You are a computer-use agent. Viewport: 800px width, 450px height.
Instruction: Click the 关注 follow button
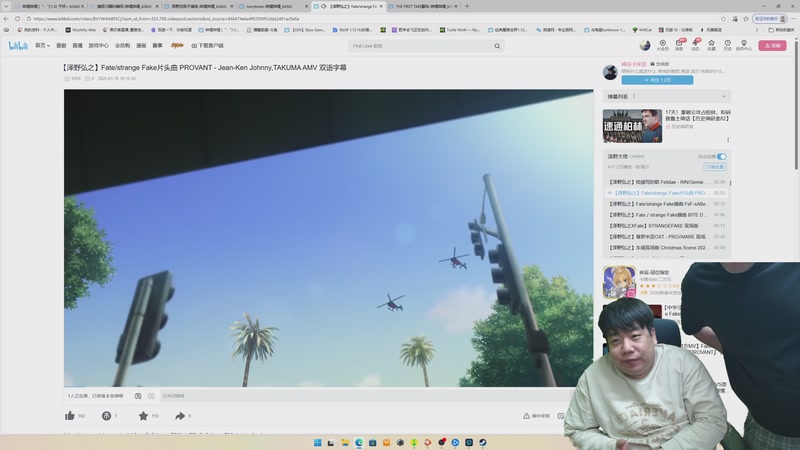(657, 80)
